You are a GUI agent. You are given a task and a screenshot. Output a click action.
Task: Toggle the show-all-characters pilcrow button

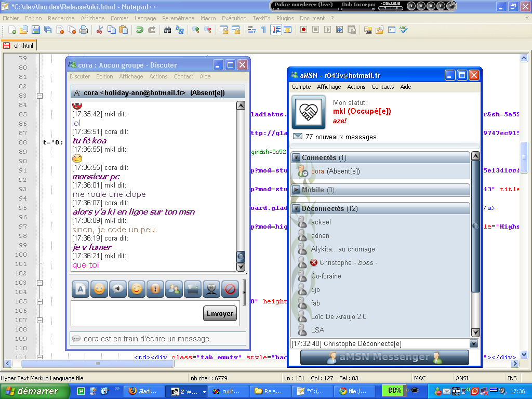coord(263,30)
